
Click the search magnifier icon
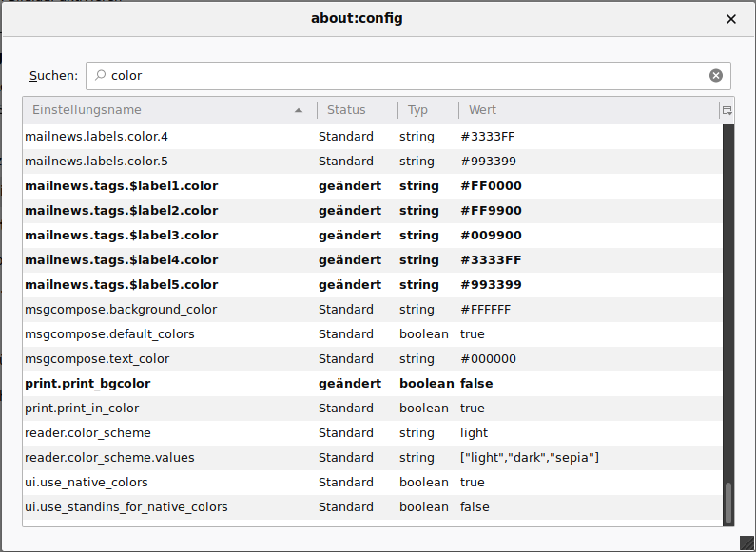click(x=101, y=76)
